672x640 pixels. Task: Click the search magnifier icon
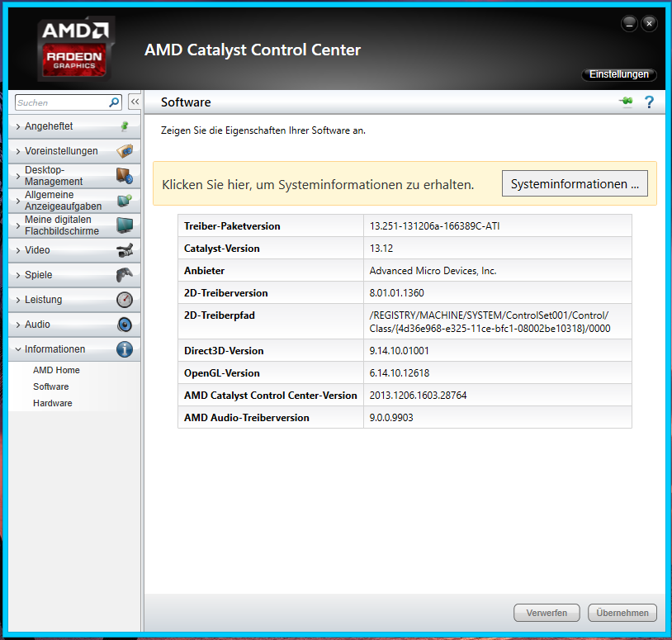[x=114, y=102]
